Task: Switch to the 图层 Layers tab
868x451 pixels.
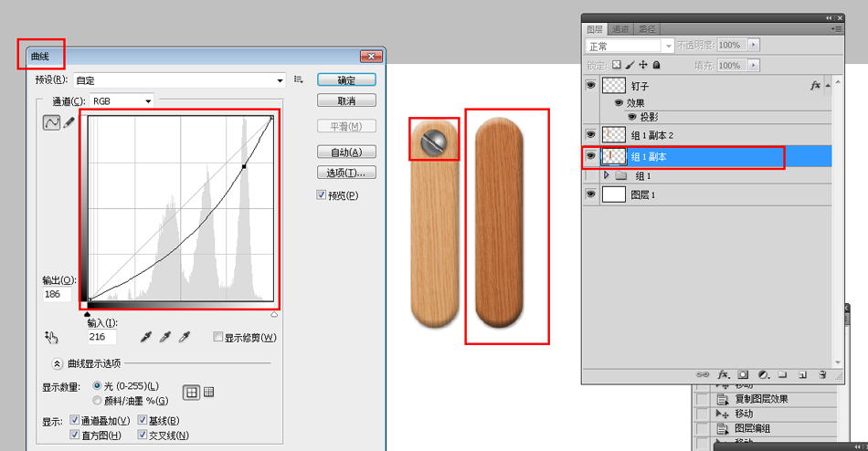Action: point(595,29)
